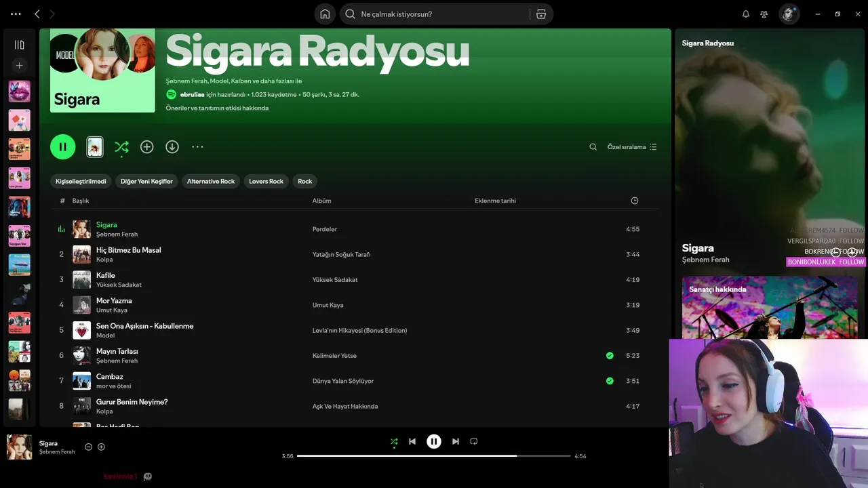The image size is (868, 488).
Task: Open the user profile avatar
Action: pos(789,14)
